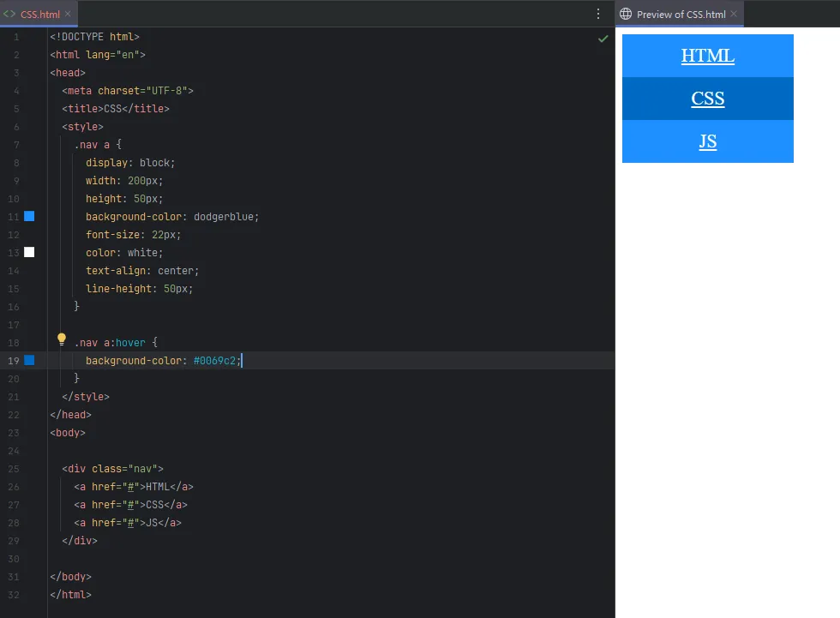Open the dodgerblue color swatch on line 11

point(29,216)
